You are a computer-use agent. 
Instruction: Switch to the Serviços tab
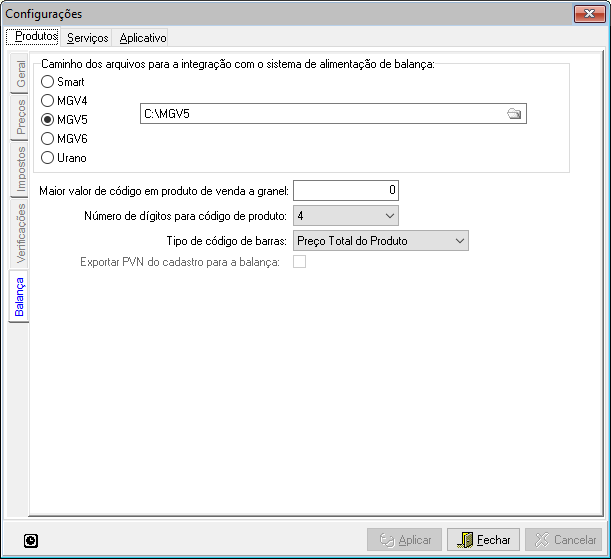click(87, 37)
